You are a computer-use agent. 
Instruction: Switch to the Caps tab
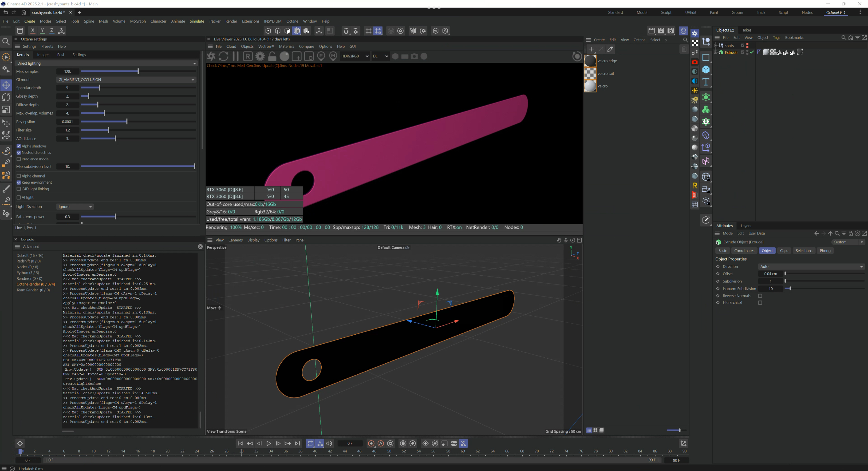coord(784,251)
